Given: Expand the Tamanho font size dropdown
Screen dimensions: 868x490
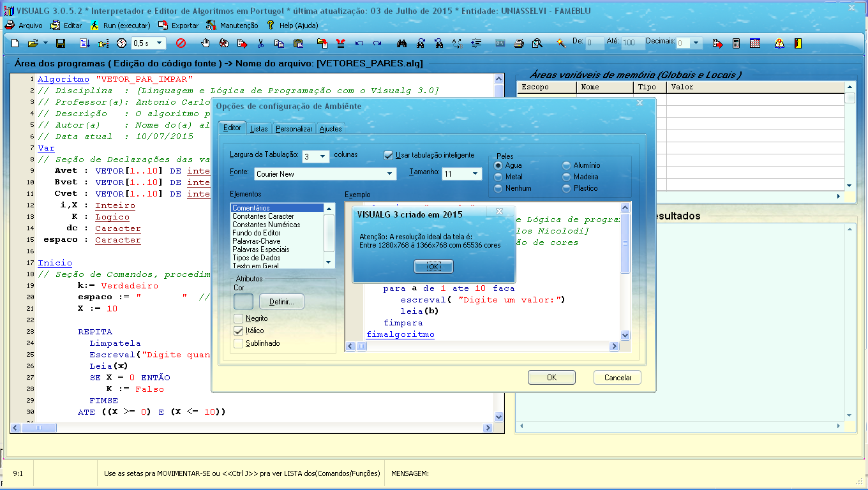Looking at the screenshot, I should point(475,174).
